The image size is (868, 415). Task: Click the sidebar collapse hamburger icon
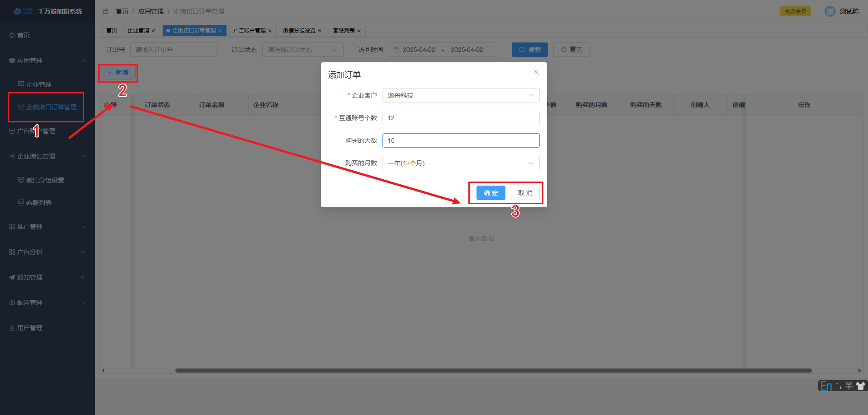(105, 11)
